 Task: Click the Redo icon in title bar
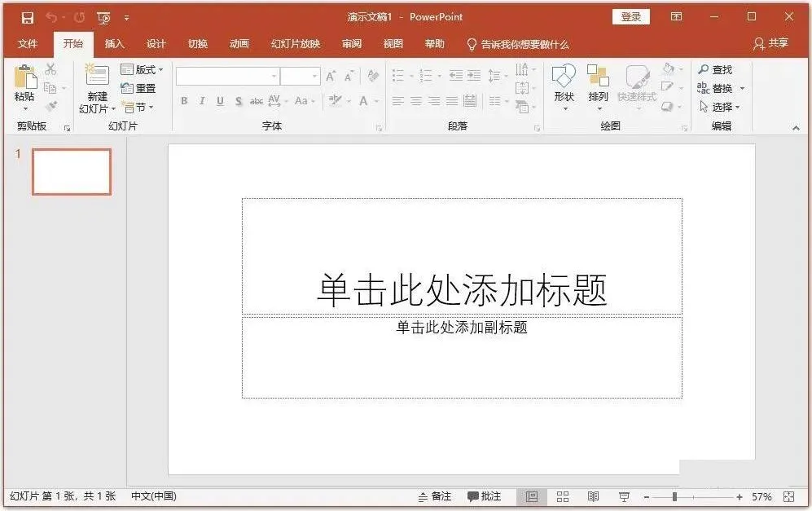(x=79, y=18)
